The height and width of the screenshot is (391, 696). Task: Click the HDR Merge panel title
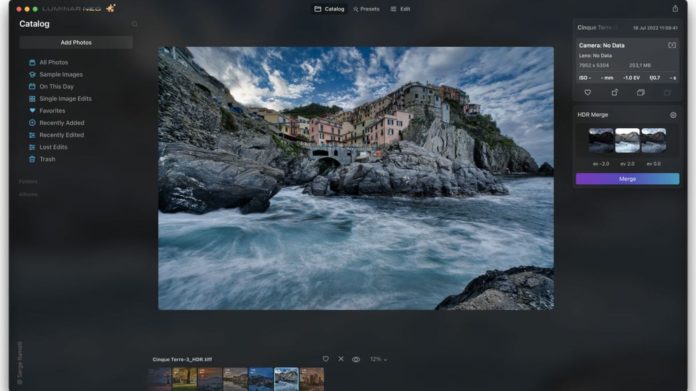593,115
